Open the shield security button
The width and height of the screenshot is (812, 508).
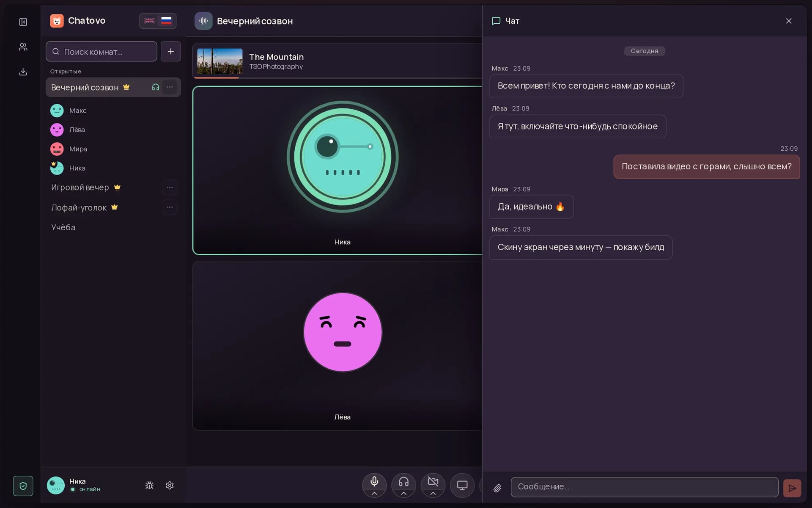pos(23,486)
